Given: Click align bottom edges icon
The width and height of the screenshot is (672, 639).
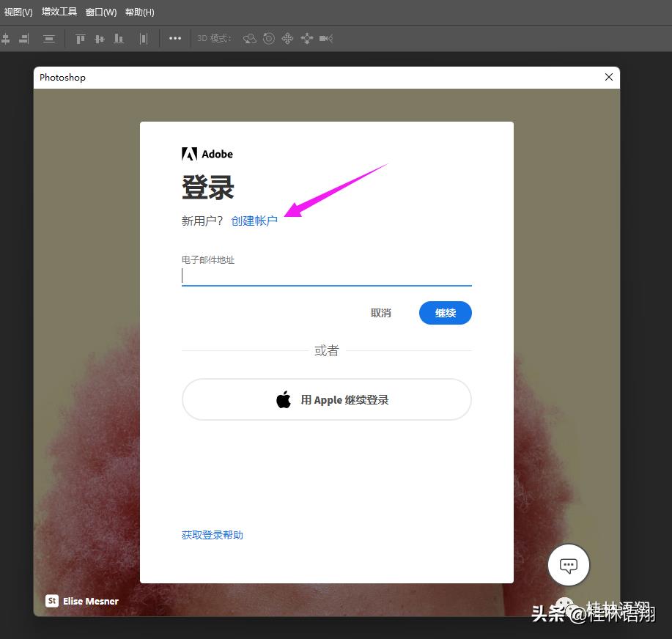Looking at the screenshot, I should coord(119,39).
